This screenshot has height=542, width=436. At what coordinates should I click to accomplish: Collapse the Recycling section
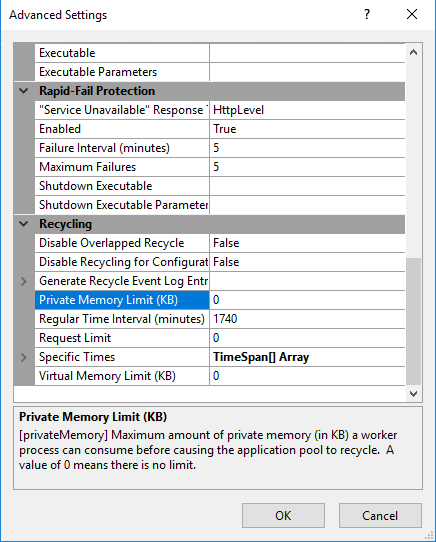tap(24, 224)
